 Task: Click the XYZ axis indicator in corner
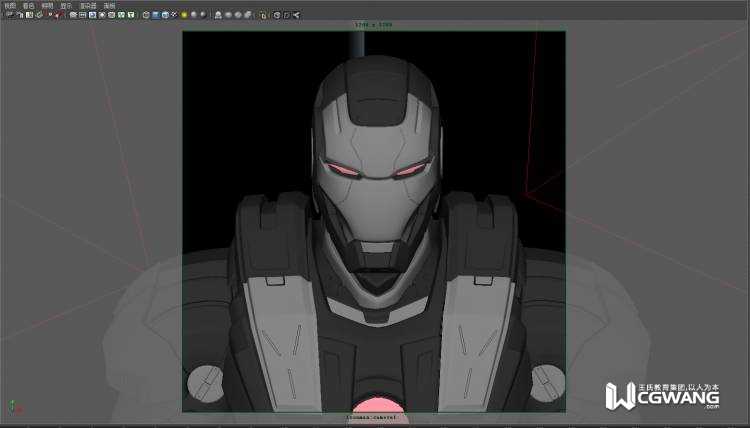[x=15, y=407]
